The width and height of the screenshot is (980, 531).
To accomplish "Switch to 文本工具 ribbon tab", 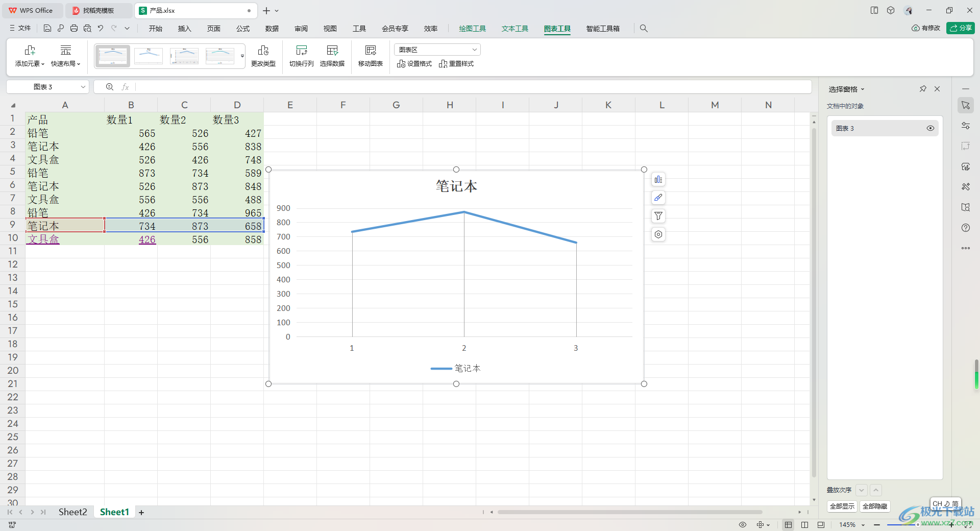I will pos(515,29).
